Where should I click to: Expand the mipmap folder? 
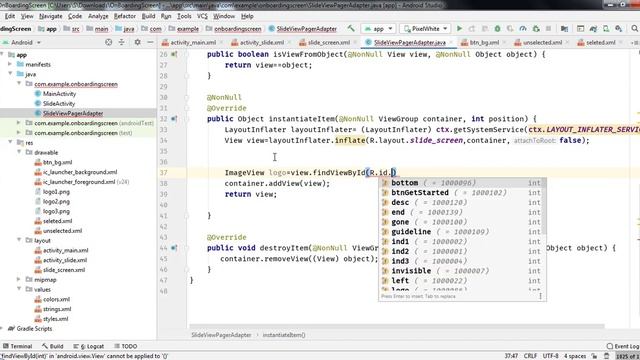[x=19, y=280]
